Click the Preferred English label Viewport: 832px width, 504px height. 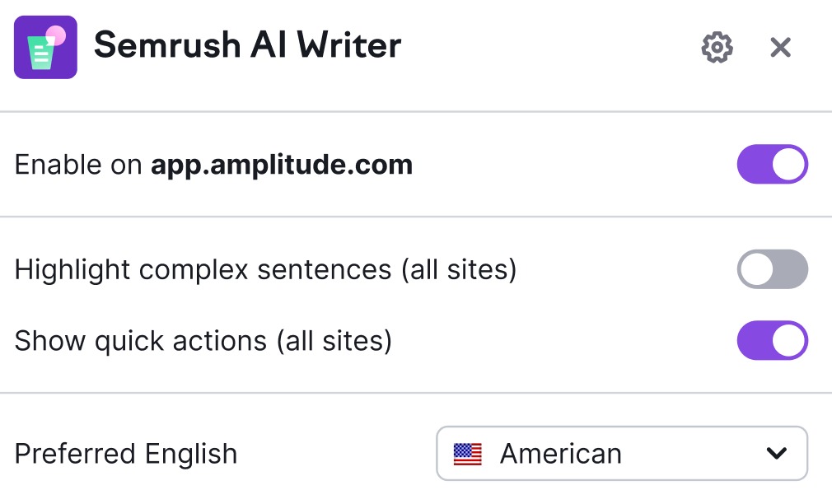(x=125, y=453)
